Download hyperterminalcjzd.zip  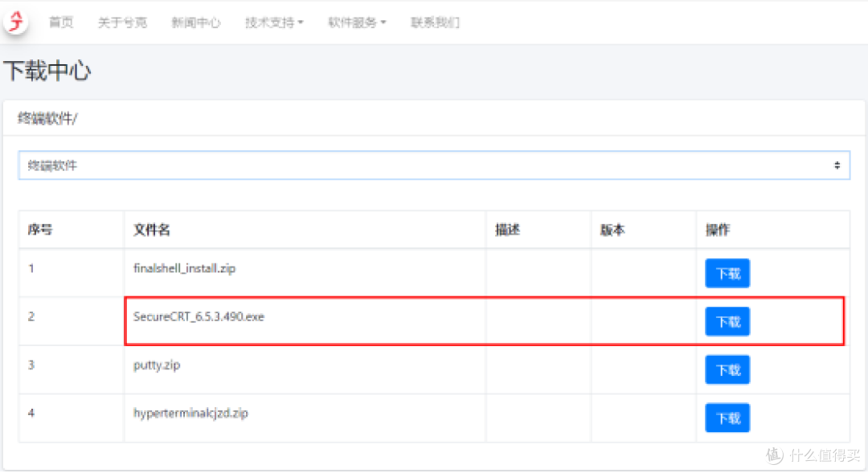[x=727, y=418]
